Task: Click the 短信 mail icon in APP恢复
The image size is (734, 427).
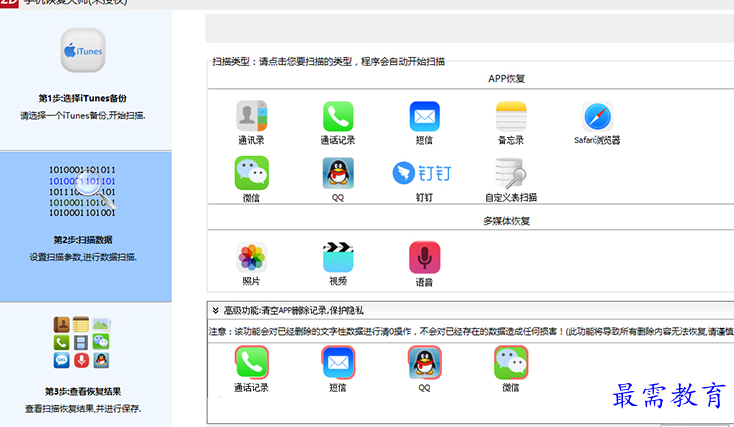Action: (425, 116)
